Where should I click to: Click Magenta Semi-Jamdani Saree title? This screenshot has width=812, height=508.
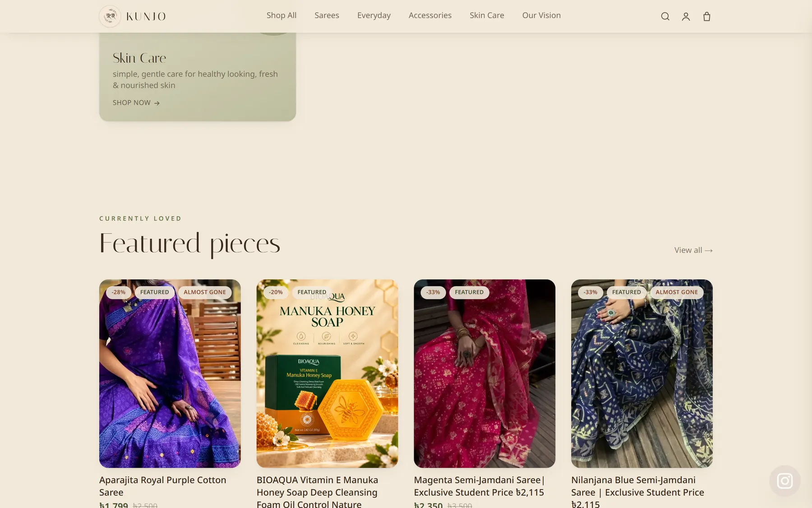pyautogui.click(x=480, y=486)
